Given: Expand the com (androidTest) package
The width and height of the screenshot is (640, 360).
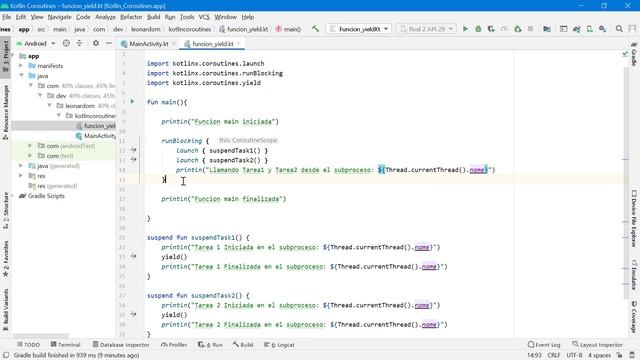Looking at the screenshot, I should 30,145.
